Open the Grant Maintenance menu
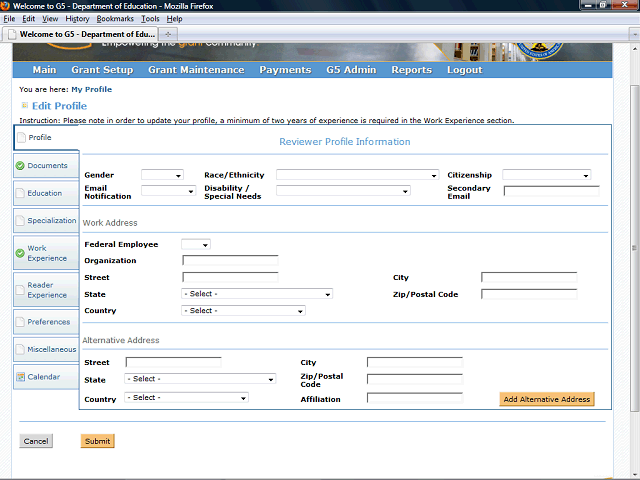The image size is (640, 480). 196,70
